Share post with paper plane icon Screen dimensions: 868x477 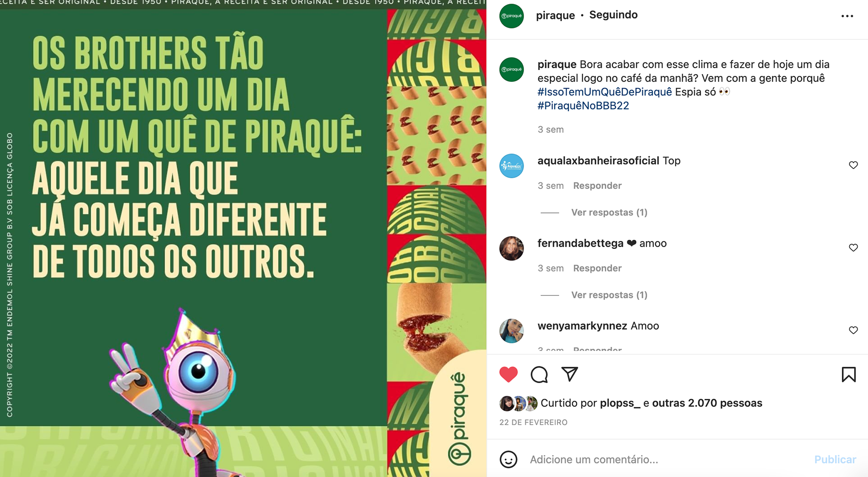click(x=570, y=374)
